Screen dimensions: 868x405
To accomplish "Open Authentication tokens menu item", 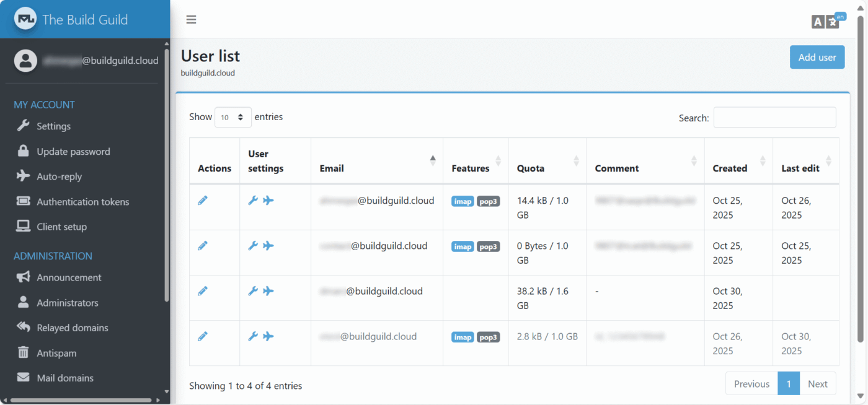I will [82, 202].
